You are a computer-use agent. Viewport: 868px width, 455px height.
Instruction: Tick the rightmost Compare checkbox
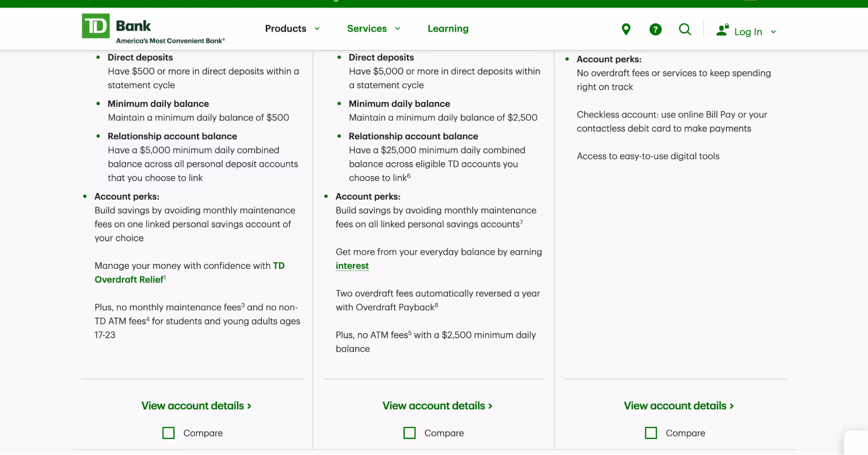[651, 432]
